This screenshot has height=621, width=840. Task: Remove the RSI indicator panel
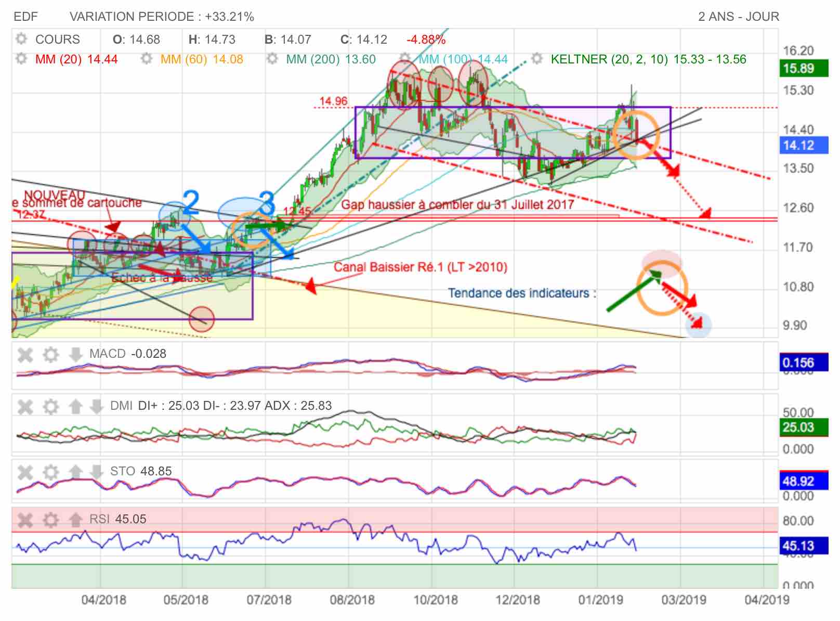click(x=25, y=520)
